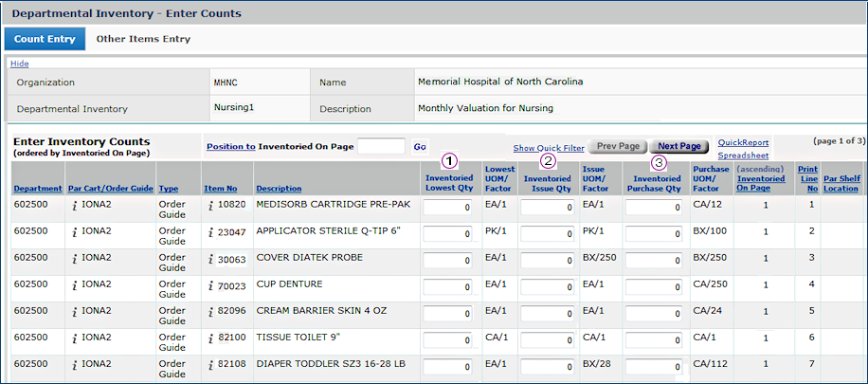
Task: Click Inventoried Lowest Qty field for MEDISORB CARTRIDGE
Action: point(448,208)
